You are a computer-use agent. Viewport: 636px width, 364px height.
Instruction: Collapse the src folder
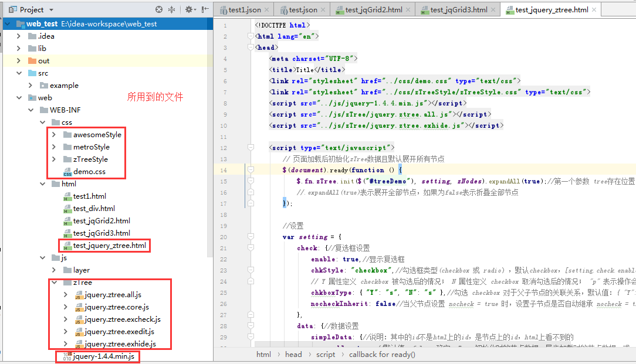[x=19, y=73]
